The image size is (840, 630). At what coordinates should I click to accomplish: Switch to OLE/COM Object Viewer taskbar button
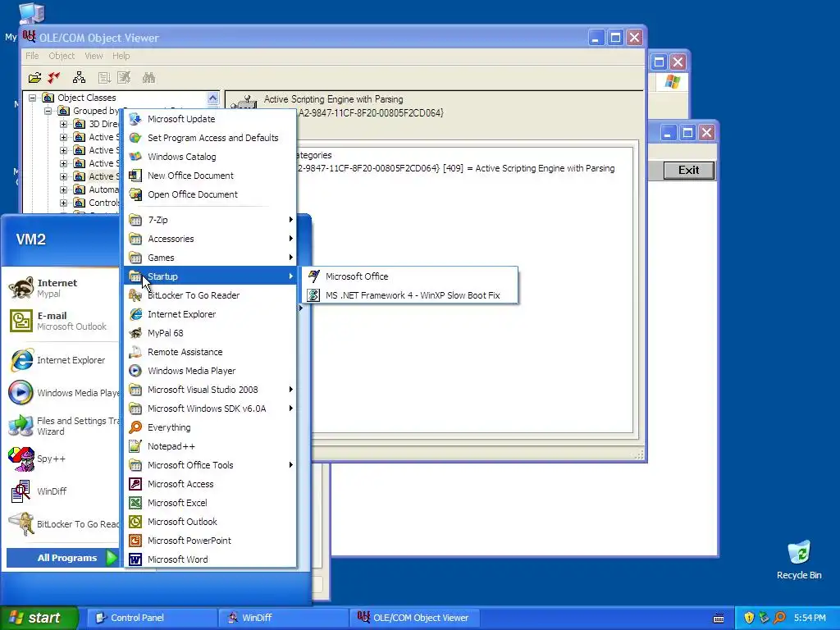pos(414,618)
